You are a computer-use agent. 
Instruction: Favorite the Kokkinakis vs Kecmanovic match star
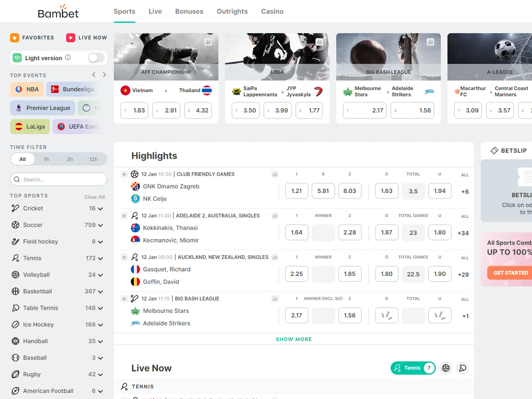124,216
